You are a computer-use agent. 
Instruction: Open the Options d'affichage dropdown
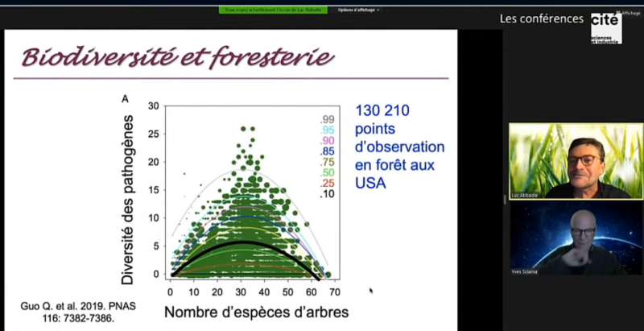pyautogui.click(x=358, y=10)
